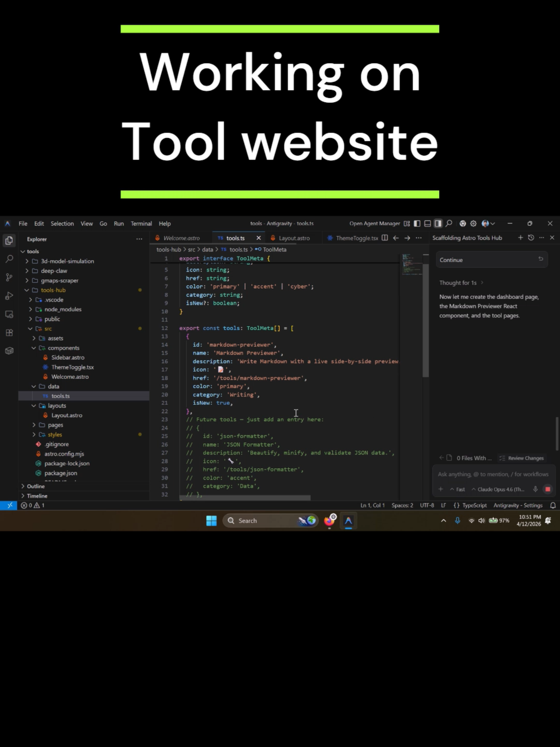Image resolution: width=560 pixels, height=747 pixels.
Task: Click inside the Ask anything chat input
Action: click(493, 474)
